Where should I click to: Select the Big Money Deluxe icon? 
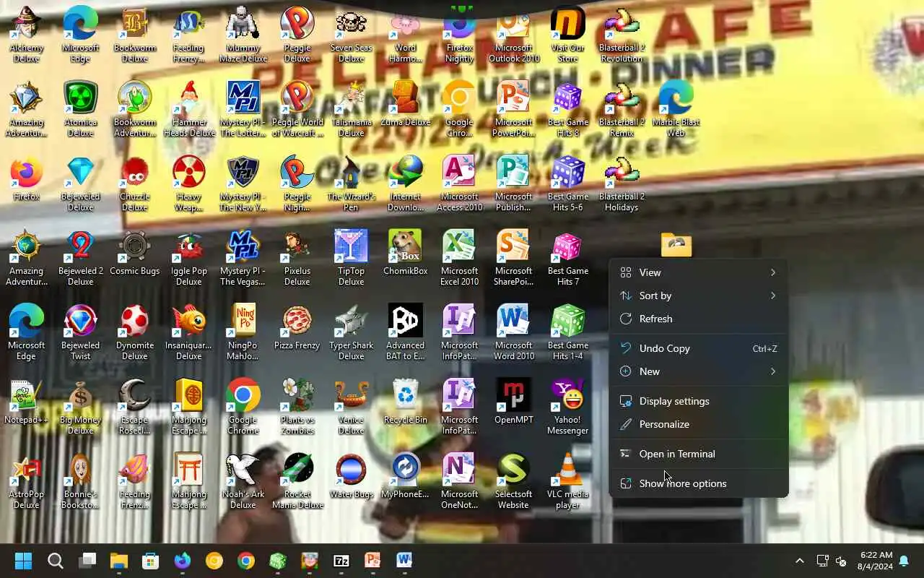(80, 407)
